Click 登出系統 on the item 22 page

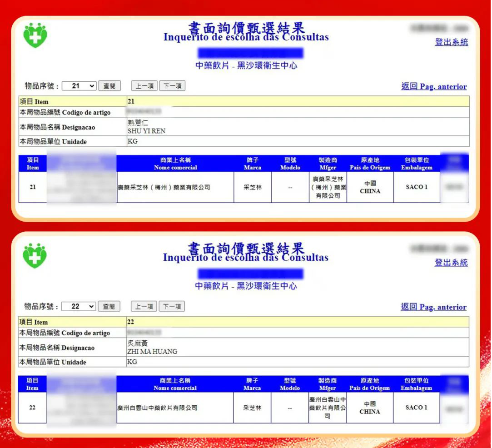[x=451, y=263]
